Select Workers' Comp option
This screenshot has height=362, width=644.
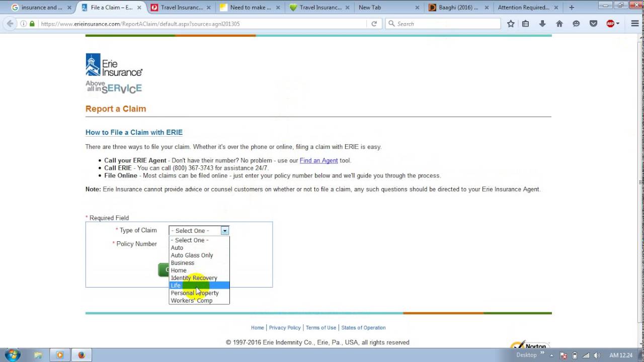tap(199, 300)
